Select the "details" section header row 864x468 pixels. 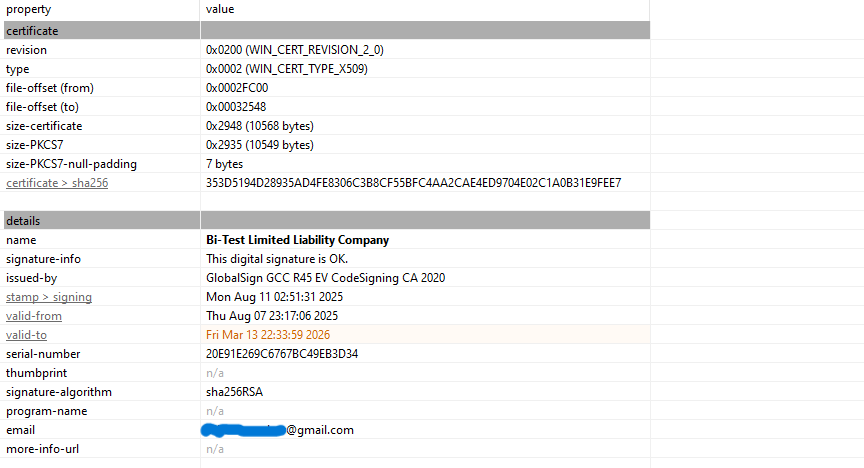[x=23, y=220]
